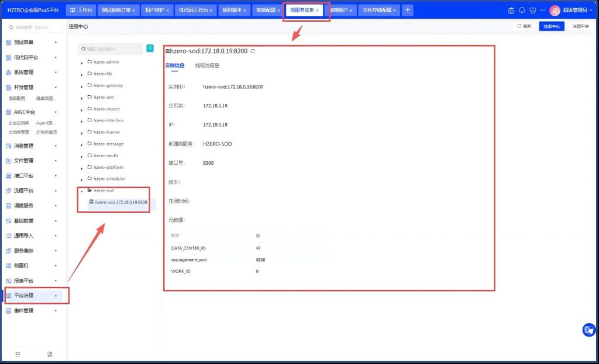Collapse the service tree panel with teal arrow
599x364 pixels.
pyautogui.click(x=150, y=48)
